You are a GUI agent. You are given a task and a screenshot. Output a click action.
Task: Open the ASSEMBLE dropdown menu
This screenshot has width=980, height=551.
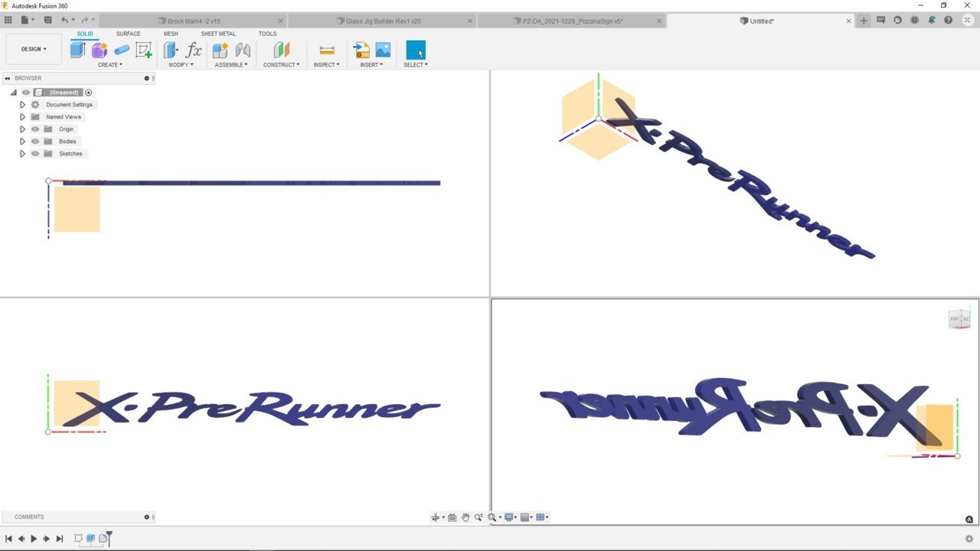[x=232, y=65]
